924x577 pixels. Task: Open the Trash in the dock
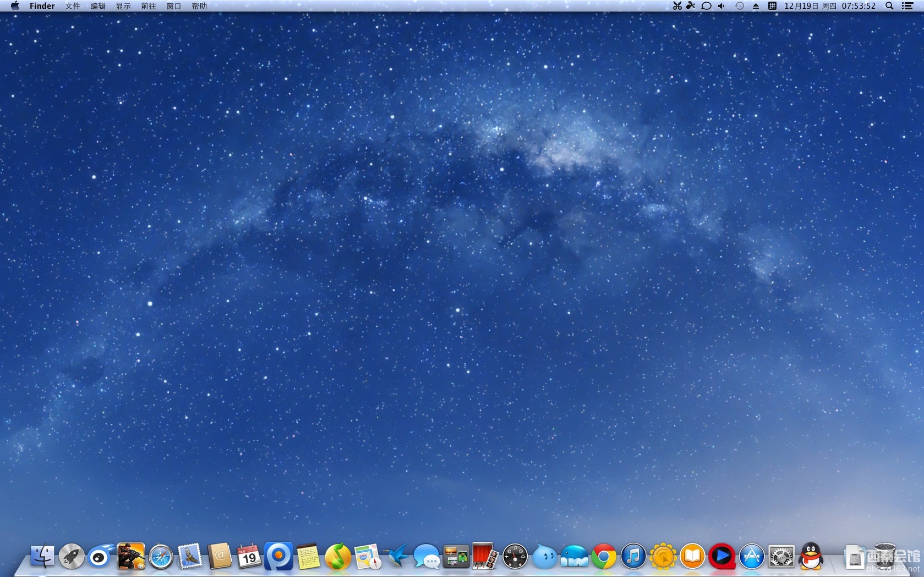(x=885, y=556)
